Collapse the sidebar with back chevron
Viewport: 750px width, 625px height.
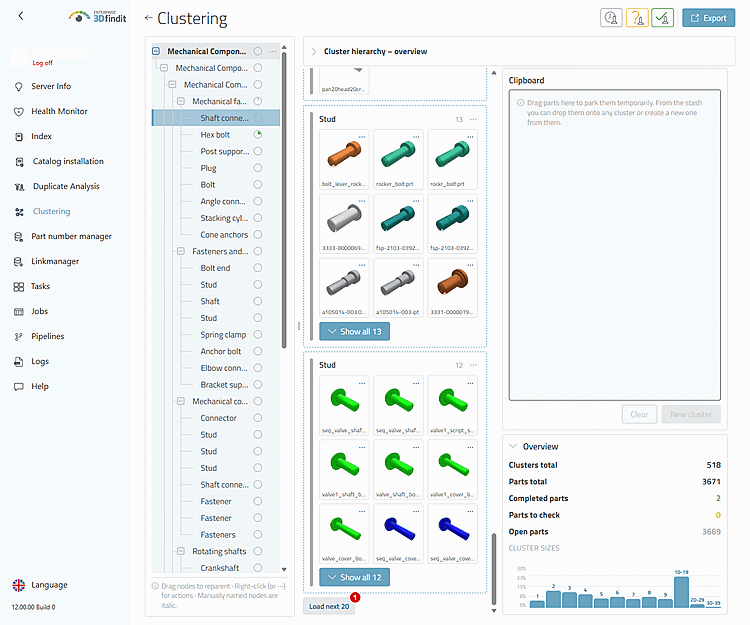pos(21,16)
